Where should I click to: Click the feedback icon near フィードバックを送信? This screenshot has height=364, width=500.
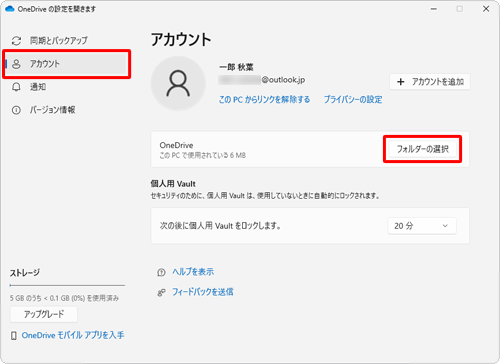coord(161,293)
